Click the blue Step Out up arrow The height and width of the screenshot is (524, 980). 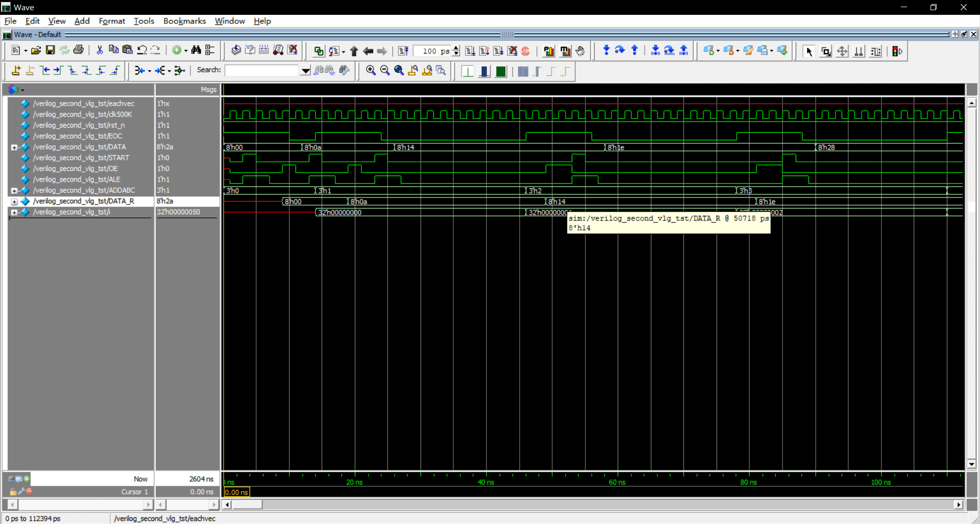[634, 51]
